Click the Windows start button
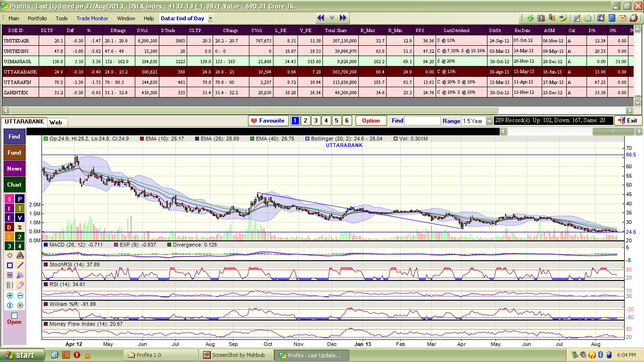The width and height of the screenshot is (644, 362). click(23, 355)
